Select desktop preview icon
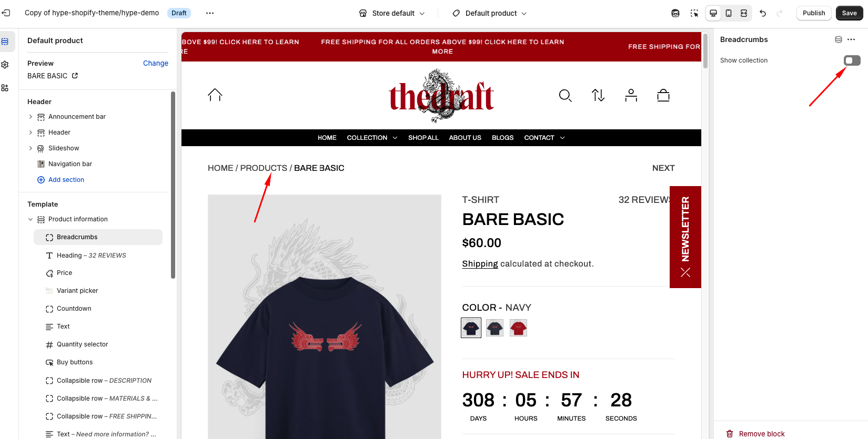Screen dimensions: 868x439 (713, 13)
